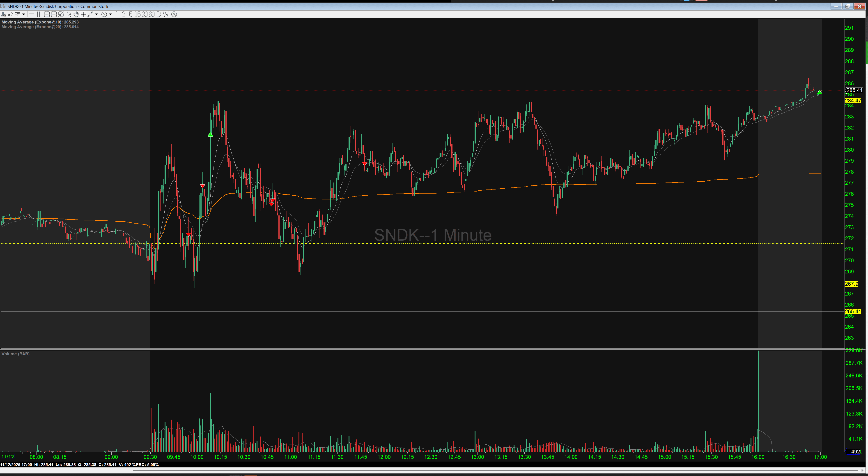Image resolution: width=868 pixels, height=476 pixels.
Task: Open chart settings bar-chart icon
Action: coord(3,14)
